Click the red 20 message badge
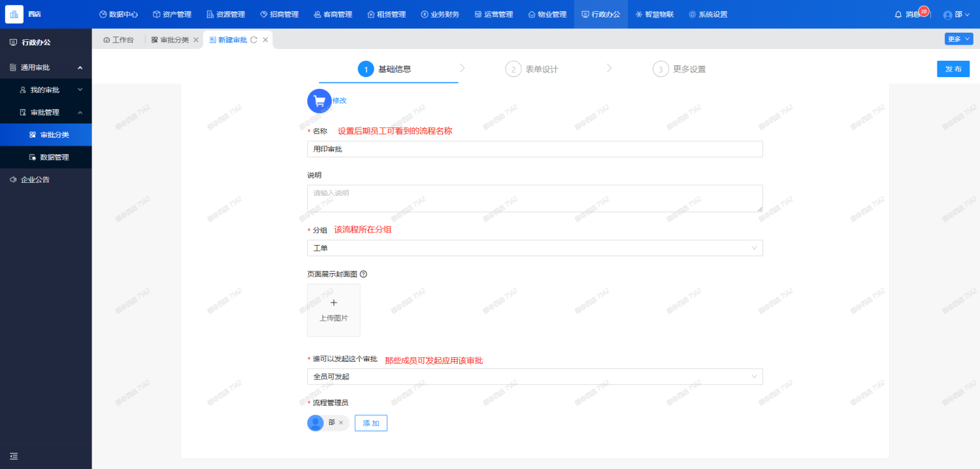Screen dimensions: 980x469 pyautogui.click(x=924, y=11)
